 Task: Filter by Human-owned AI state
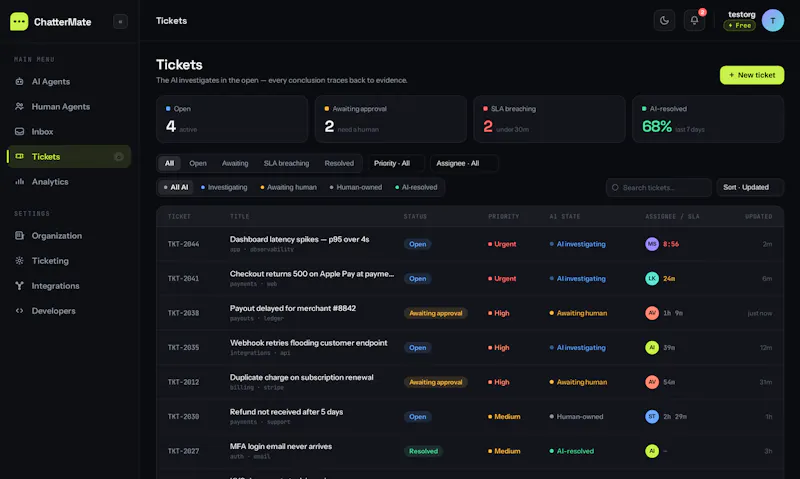click(x=356, y=187)
